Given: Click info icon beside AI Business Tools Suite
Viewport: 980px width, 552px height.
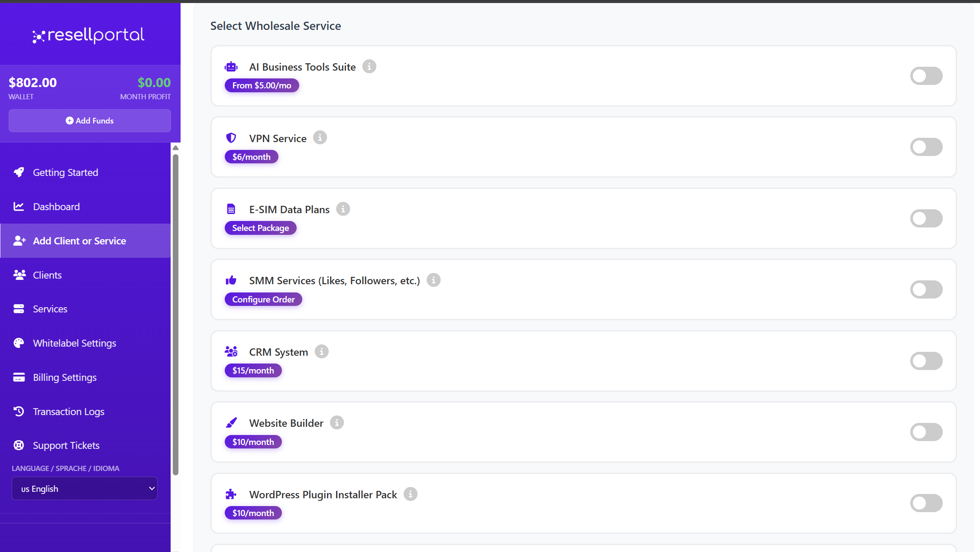Looking at the screenshot, I should point(369,67).
